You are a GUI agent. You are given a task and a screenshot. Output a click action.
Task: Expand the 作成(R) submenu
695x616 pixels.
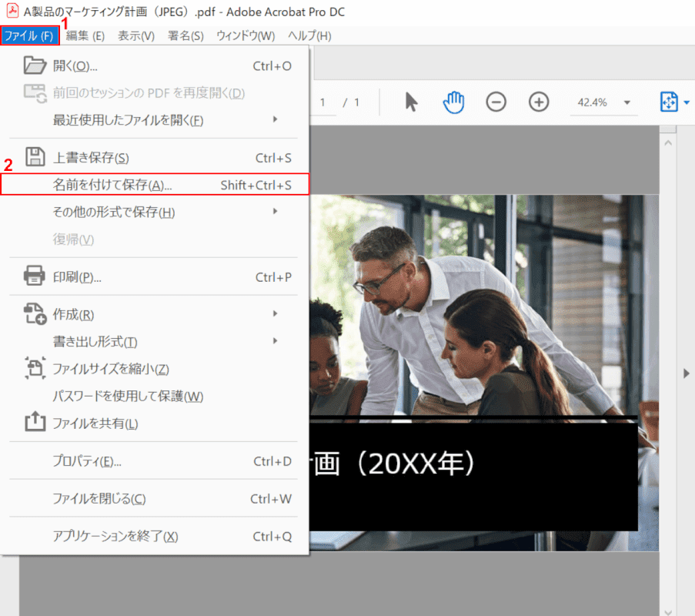(x=155, y=314)
